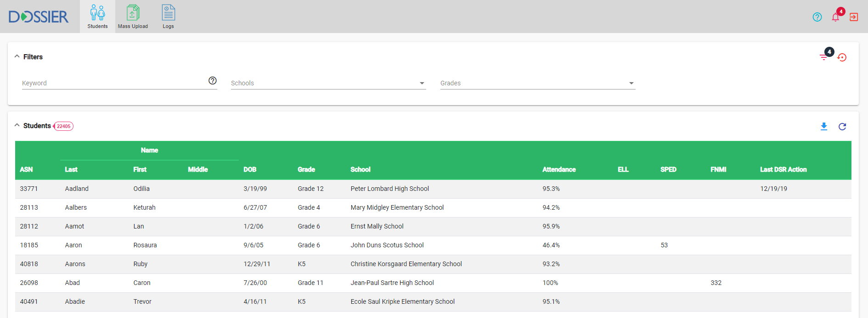Open the notifications bell icon

point(835,17)
